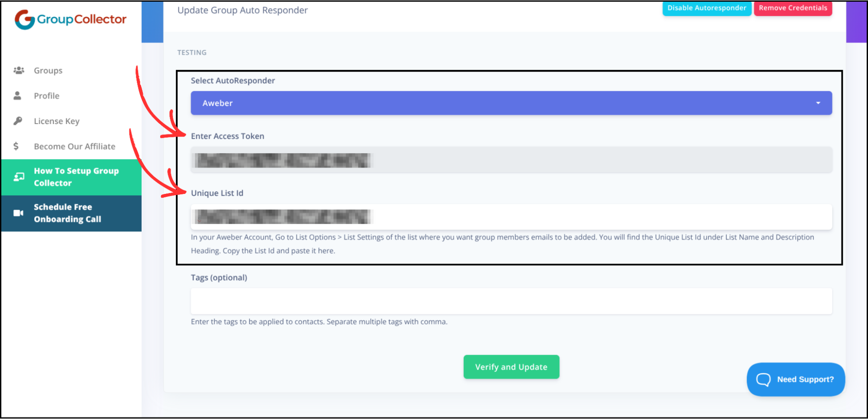Click the Groups people icon in sidebar

click(x=19, y=70)
